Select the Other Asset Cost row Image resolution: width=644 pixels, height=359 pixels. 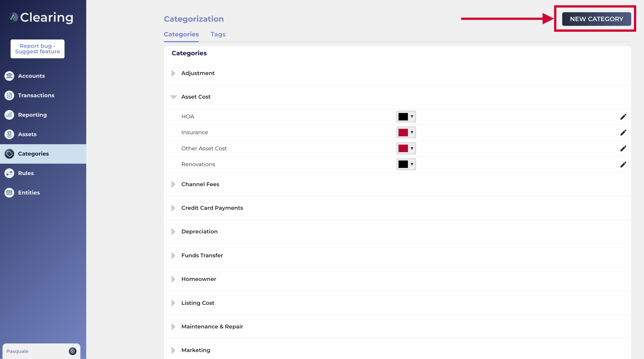[397, 149]
